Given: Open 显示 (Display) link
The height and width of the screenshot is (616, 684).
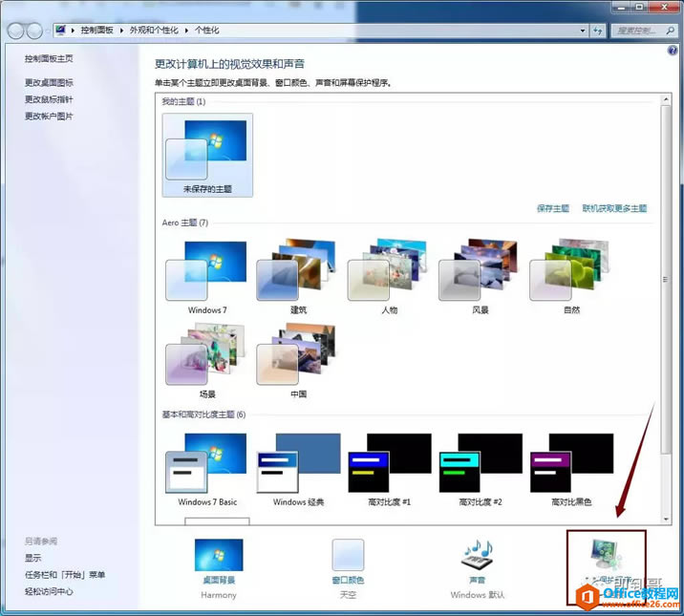Looking at the screenshot, I should tap(32, 558).
